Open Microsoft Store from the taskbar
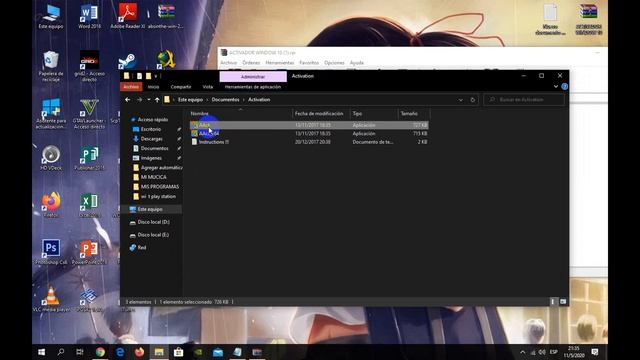Viewport: 640px width, 360px height. 178,352
